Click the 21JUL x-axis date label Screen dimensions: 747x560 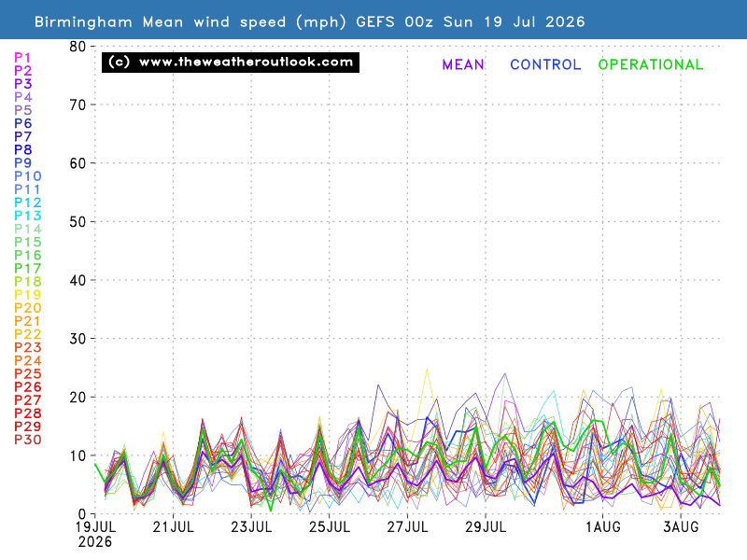click(174, 527)
